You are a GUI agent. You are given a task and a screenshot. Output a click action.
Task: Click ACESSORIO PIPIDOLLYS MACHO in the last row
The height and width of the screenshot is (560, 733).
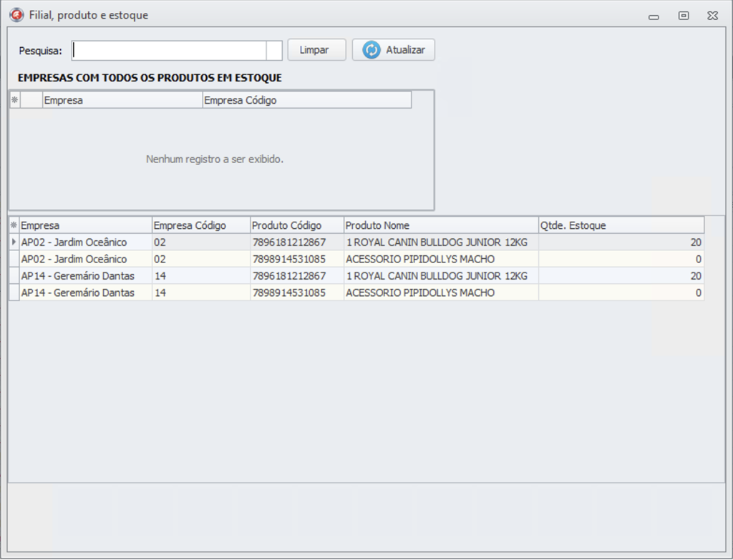coord(420,293)
